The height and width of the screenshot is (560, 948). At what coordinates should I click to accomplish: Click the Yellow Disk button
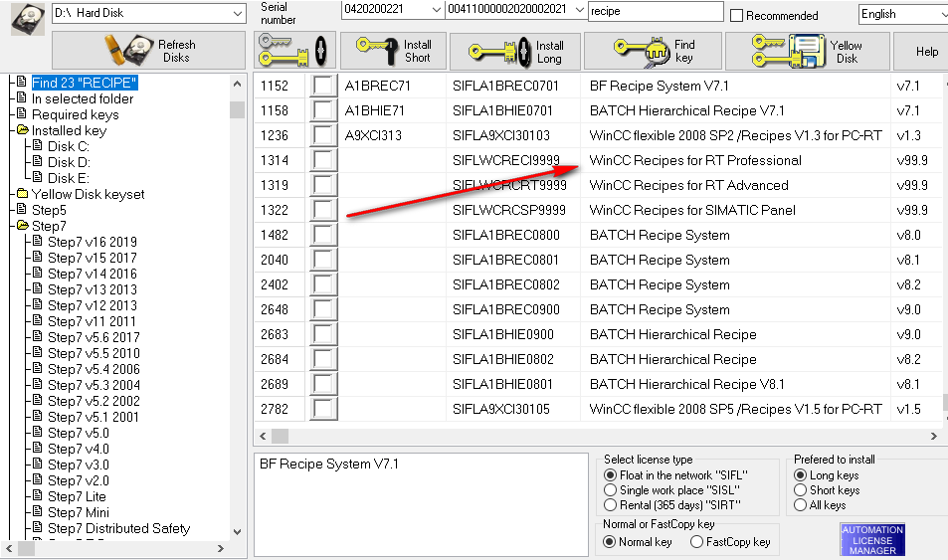807,52
